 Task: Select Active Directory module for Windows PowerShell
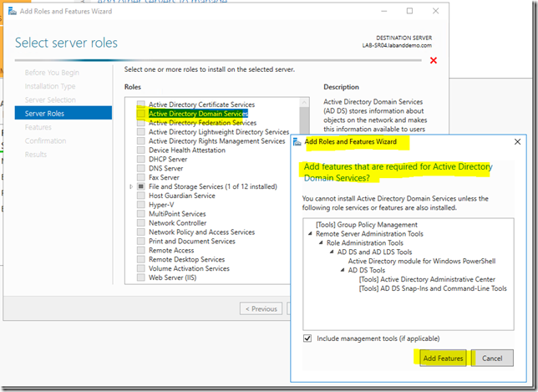(x=422, y=261)
